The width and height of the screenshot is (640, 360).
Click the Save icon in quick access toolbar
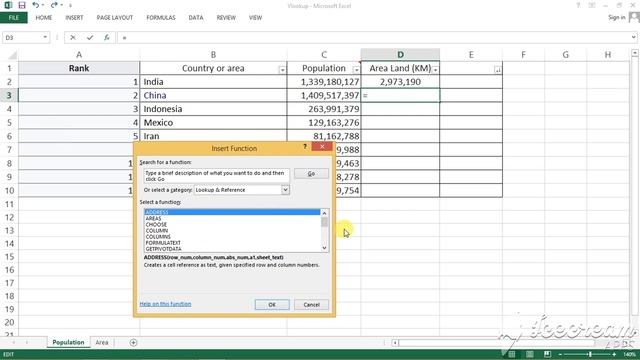(x=22, y=5)
